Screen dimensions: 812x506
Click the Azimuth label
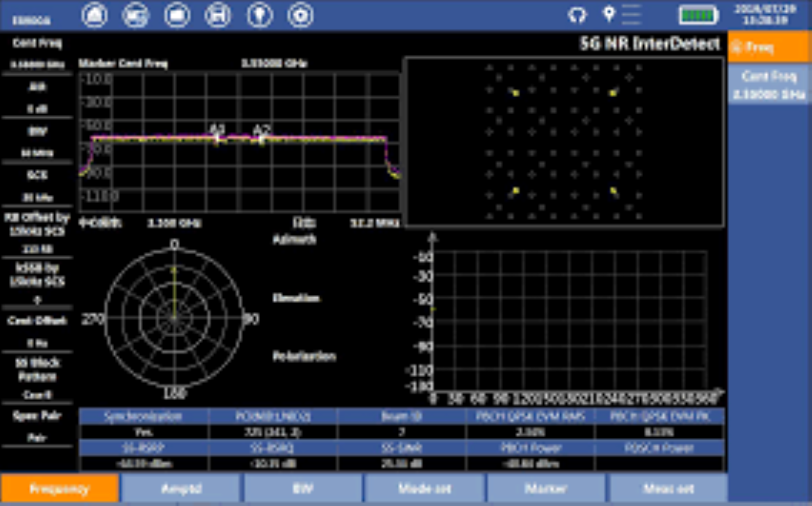click(x=294, y=240)
